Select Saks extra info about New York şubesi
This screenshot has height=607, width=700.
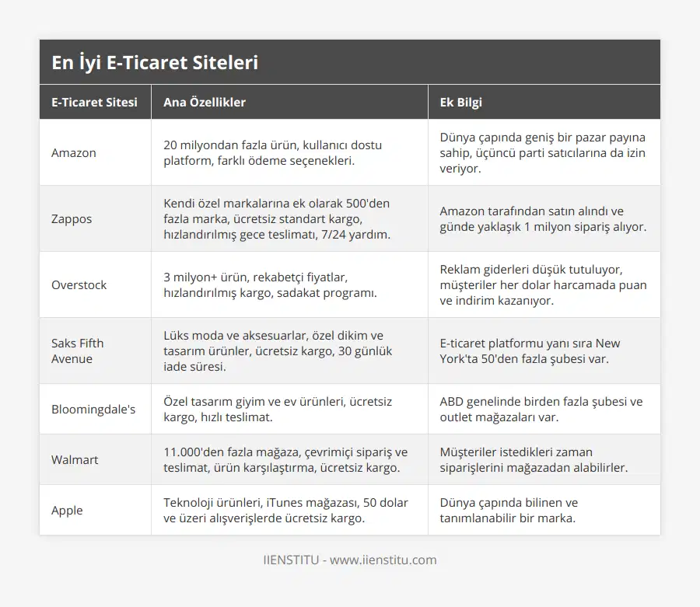(530, 351)
